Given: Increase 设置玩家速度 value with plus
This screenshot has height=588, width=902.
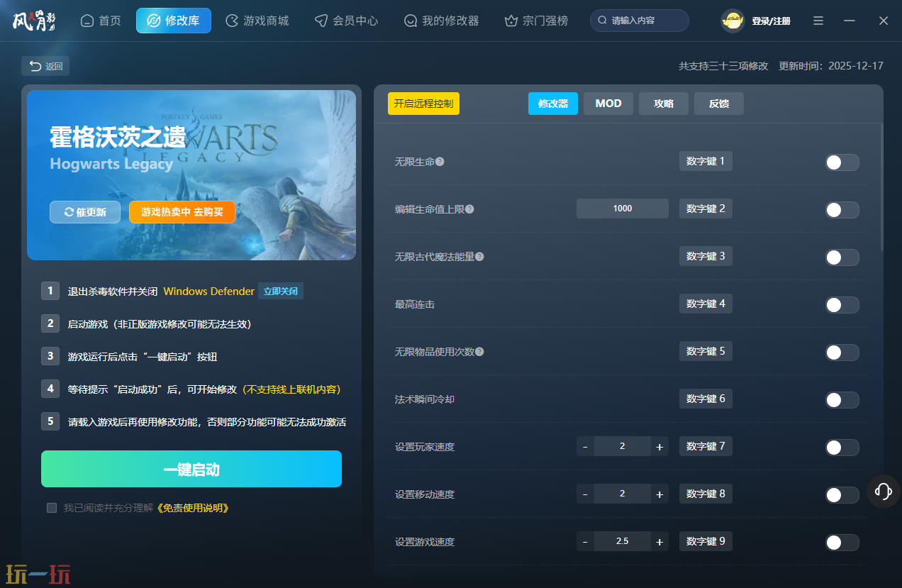Looking at the screenshot, I should tap(659, 446).
